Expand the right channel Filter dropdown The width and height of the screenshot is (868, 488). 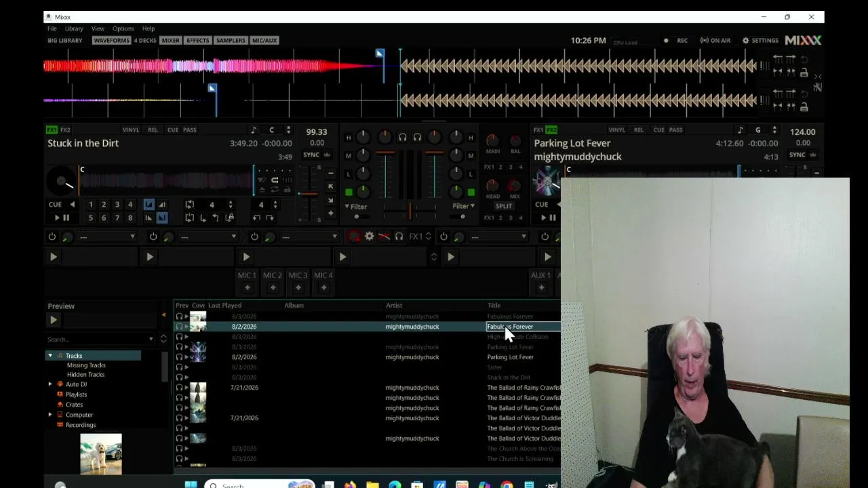[x=464, y=206]
